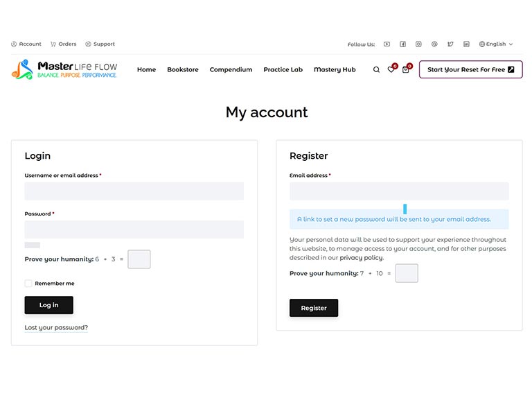
Task: Open the Instagram social icon
Action: 418,44
